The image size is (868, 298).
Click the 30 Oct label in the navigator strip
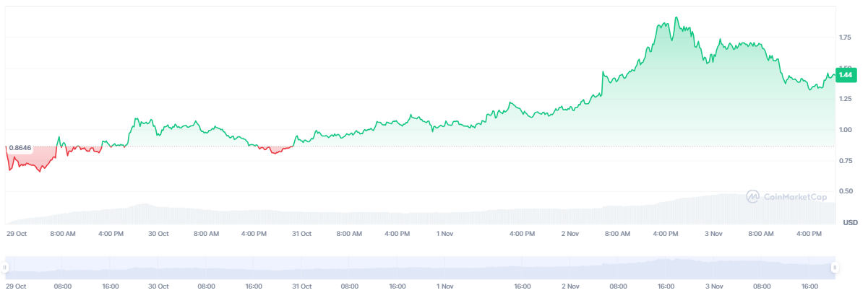point(158,286)
